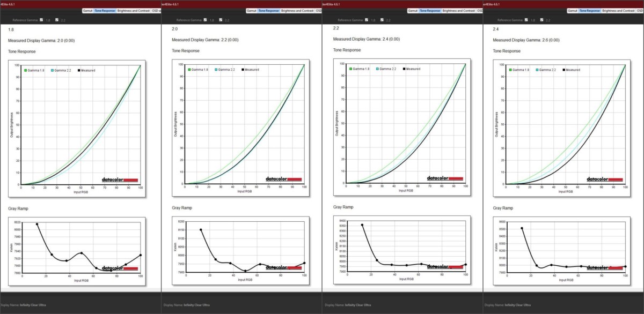Select the Gamut tab in the 2.2 panel
The image size is (644, 314).
413,10
